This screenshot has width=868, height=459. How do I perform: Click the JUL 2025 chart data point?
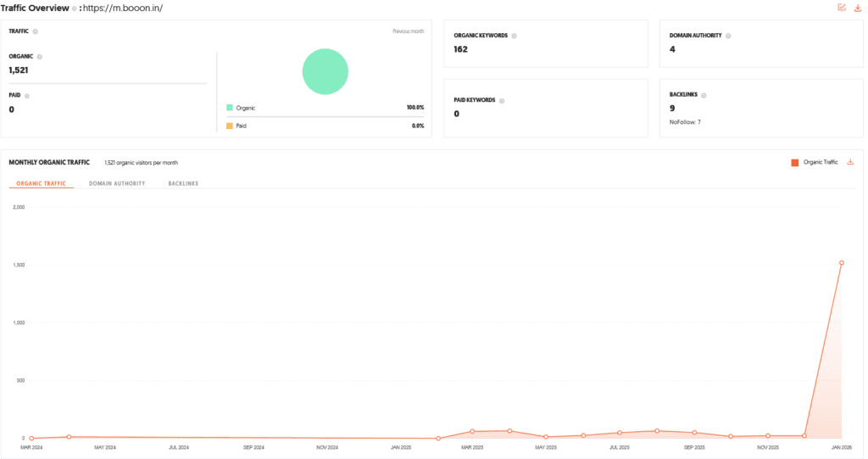point(620,433)
